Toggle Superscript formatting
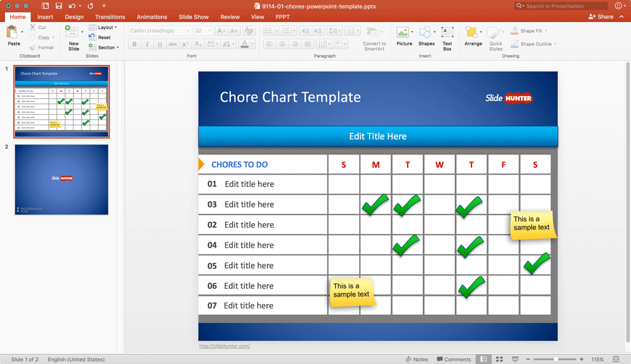Image resolution: width=631 pixels, height=364 pixels. 185,44
